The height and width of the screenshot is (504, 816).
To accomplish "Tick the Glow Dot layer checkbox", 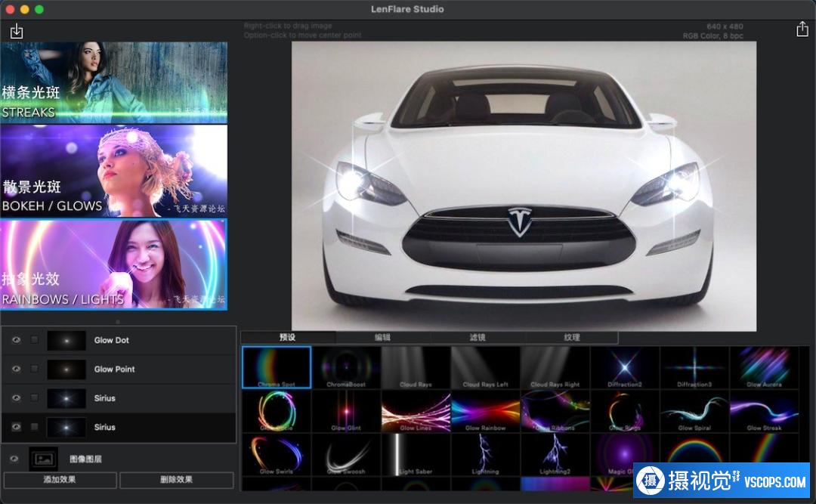I will click(x=34, y=340).
